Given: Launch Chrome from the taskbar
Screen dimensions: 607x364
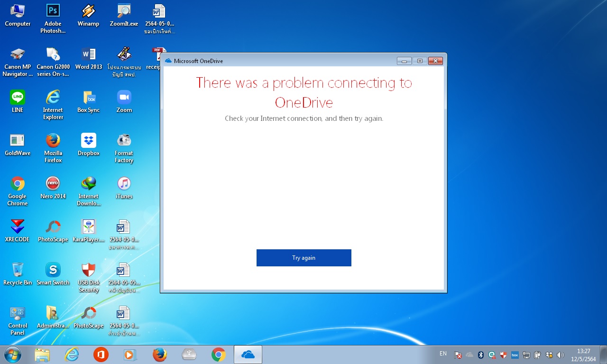Looking at the screenshot, I should pyautogui.click(x=219, y=355).
